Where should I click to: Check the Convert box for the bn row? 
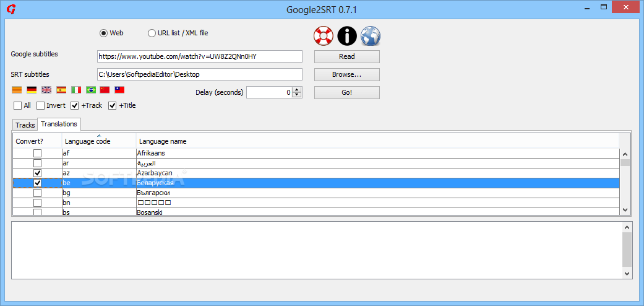[x=37, y=203]
